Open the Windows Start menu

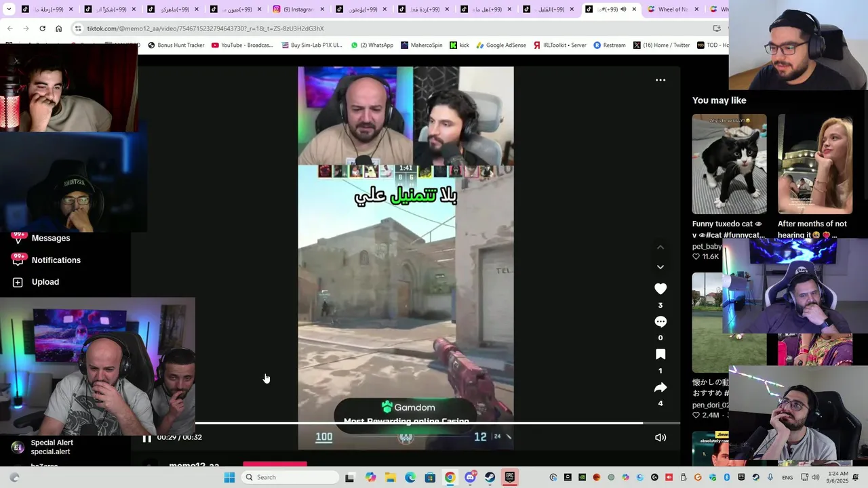229,477
